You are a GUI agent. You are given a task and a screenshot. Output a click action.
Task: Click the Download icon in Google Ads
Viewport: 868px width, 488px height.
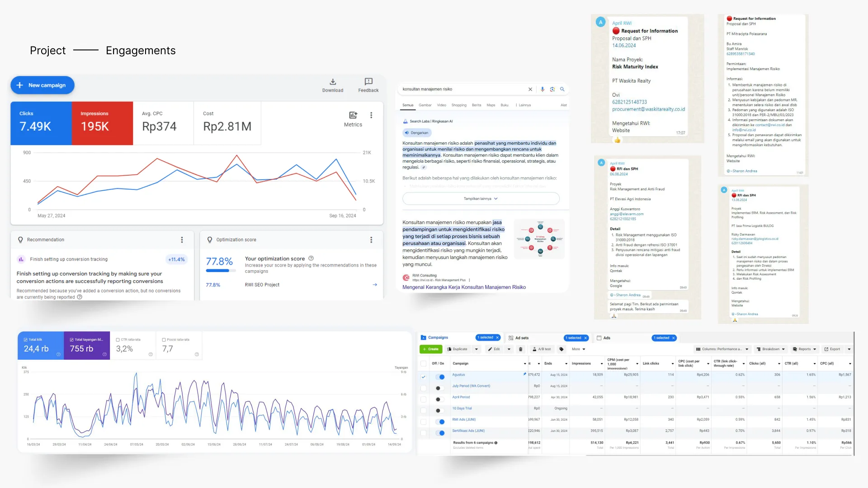tap(333, 82)
